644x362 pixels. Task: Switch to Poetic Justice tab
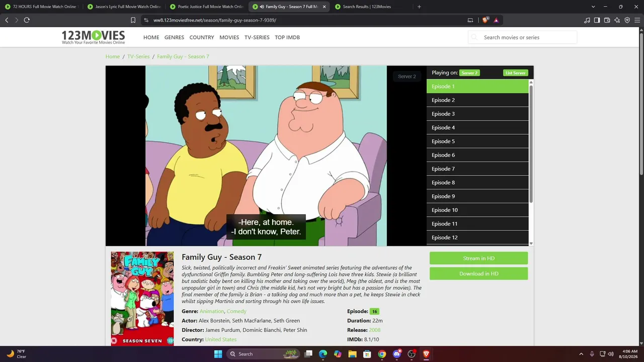pyautogui.click(x=207, y=7)
